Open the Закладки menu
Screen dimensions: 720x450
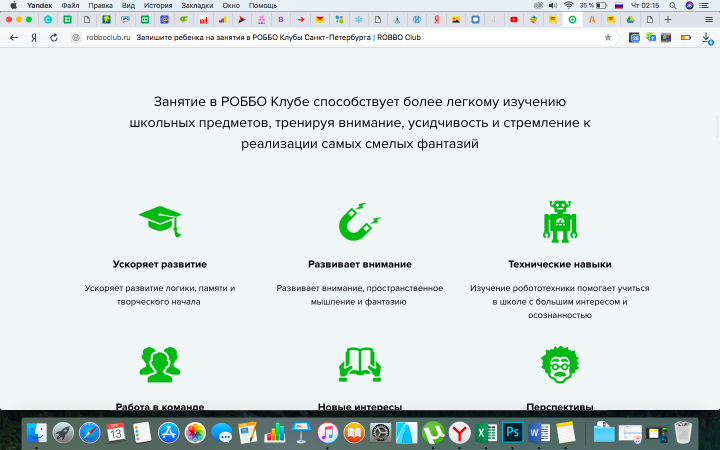coord(197,6)
